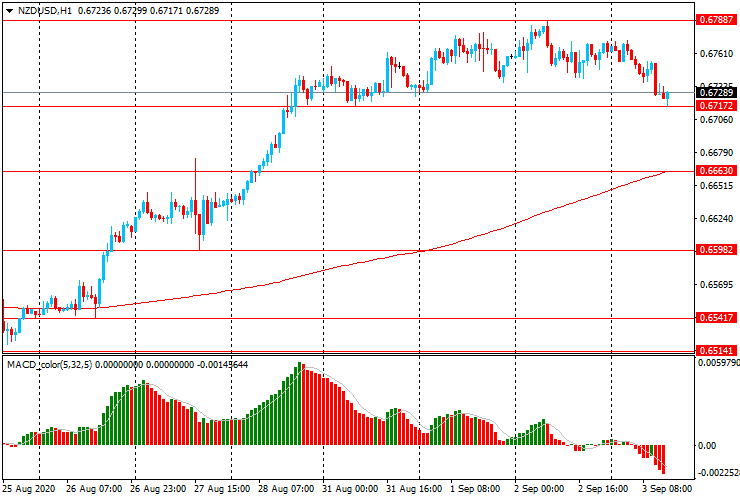Select the 0.66515 price scale value
Image resolution: width=740 pixels, height=500 pixels.
click(x=716, y=186)
